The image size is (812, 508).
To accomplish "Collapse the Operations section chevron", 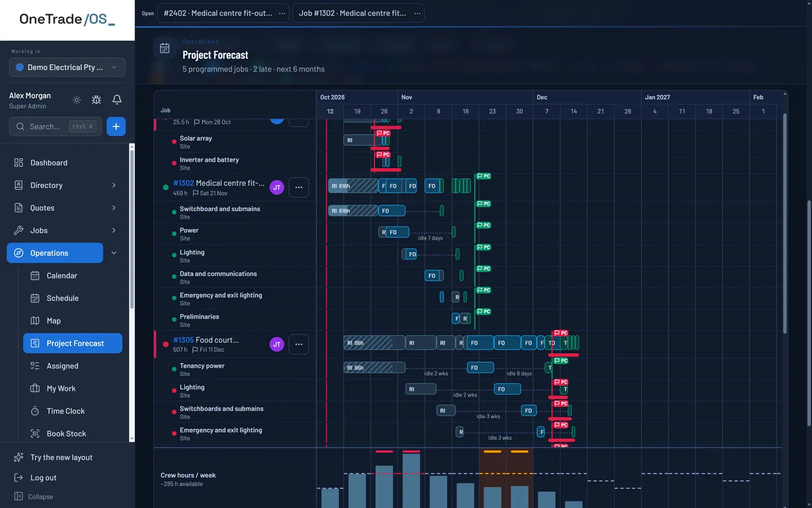I will pyautogui.click(x=114, y=253).
